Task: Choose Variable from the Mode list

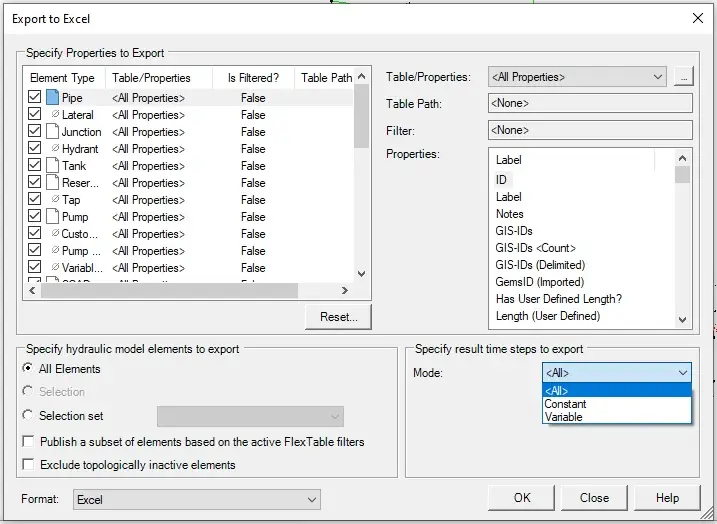Action: coord(564,417)
